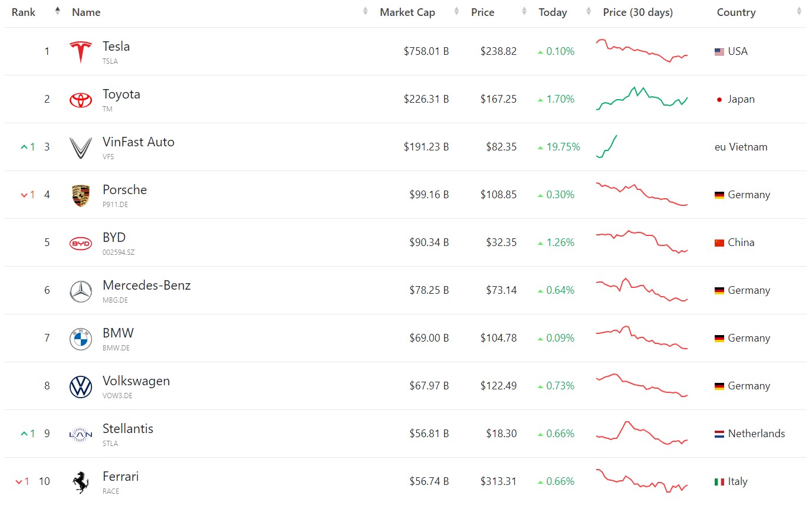Click the green up triangle beside 19.75%
This screenshot has height=505, width=812.
tap(540, 147)
